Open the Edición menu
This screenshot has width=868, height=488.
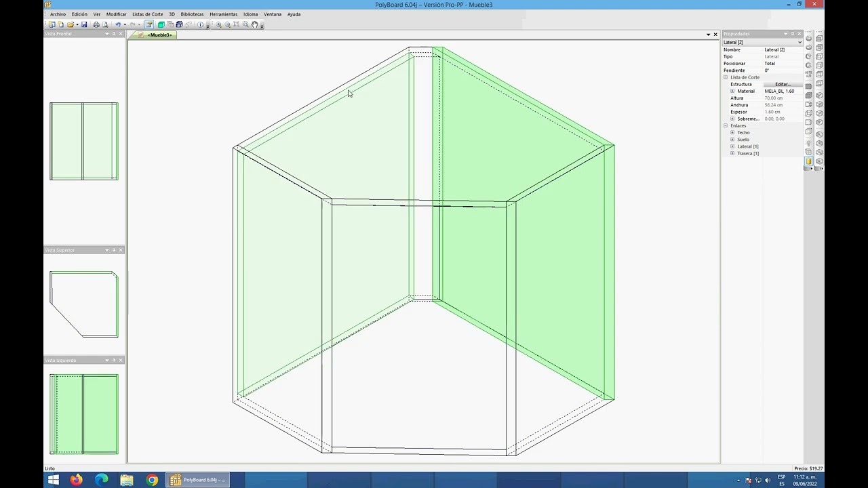79,14
